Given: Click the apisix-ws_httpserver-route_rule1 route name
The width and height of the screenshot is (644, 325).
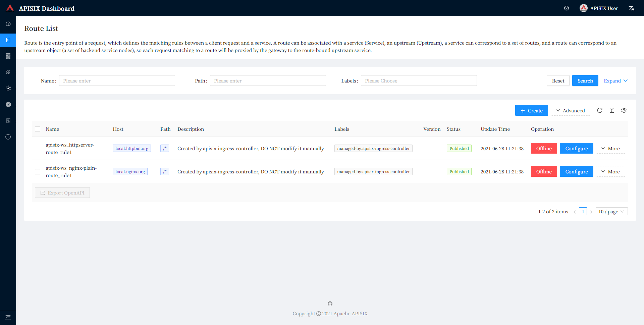Looking at the screenshot, I should point(70,149).
